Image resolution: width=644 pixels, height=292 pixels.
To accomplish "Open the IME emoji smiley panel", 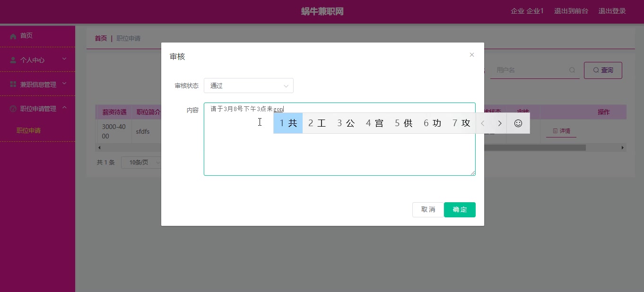I will point(518,123).
